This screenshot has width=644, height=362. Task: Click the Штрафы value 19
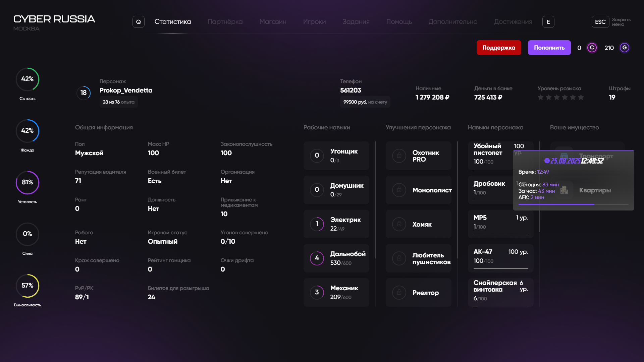(x=612, y=98)
